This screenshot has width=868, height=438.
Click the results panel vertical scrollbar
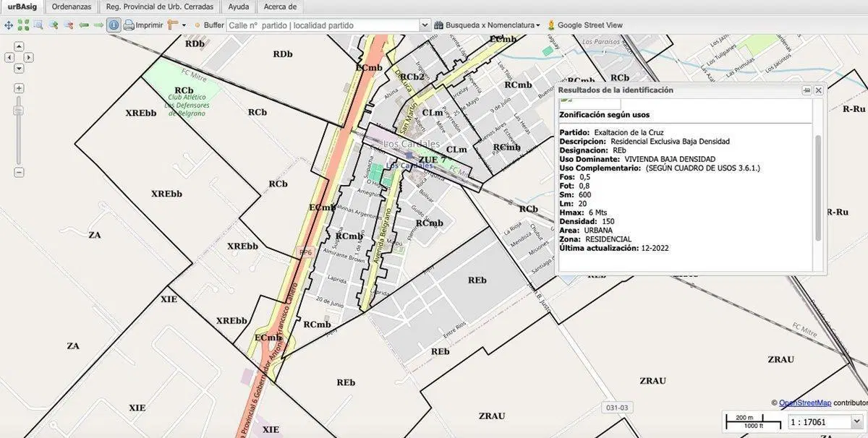click(x=818, y=188)
